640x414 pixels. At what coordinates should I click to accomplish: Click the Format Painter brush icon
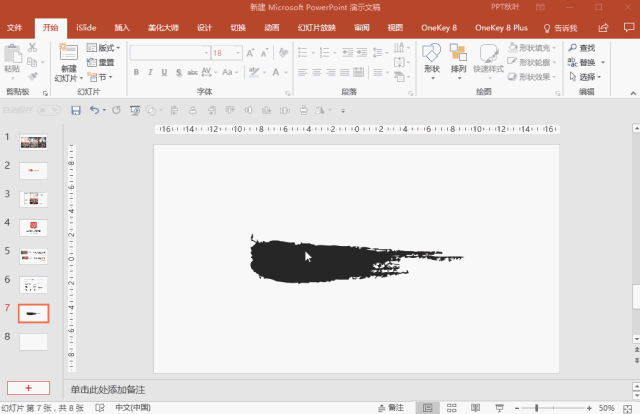pyautogui.click(x=32, y=76)
